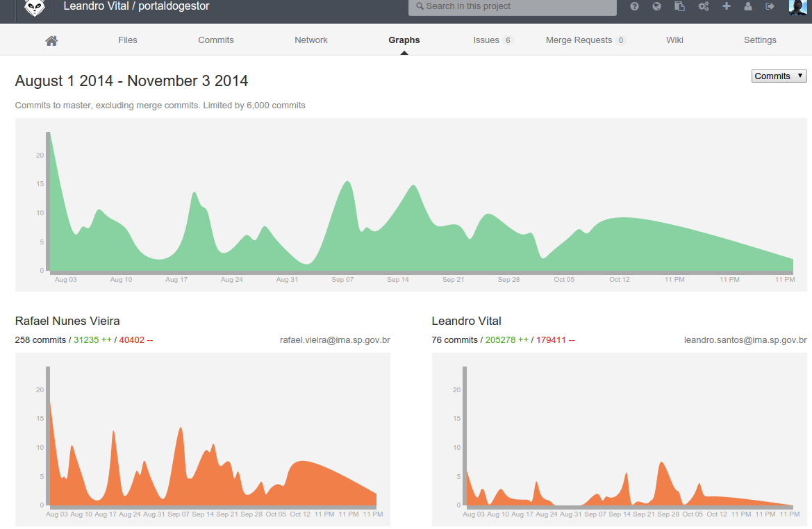The width and height of the screenshot is (812, 529).
Task: Switch to the Network tab
Action: pyautogui.click(x=310, y=40)
